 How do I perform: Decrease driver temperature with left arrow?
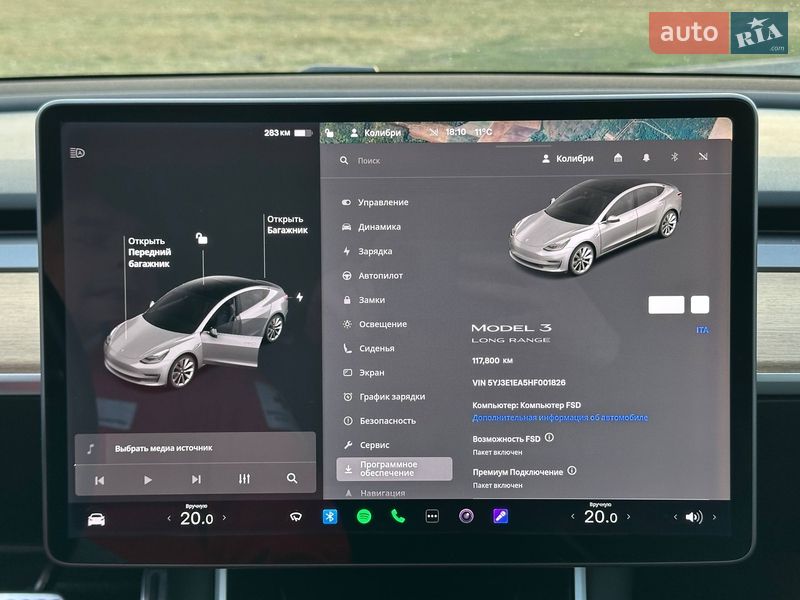pos(169,518)
